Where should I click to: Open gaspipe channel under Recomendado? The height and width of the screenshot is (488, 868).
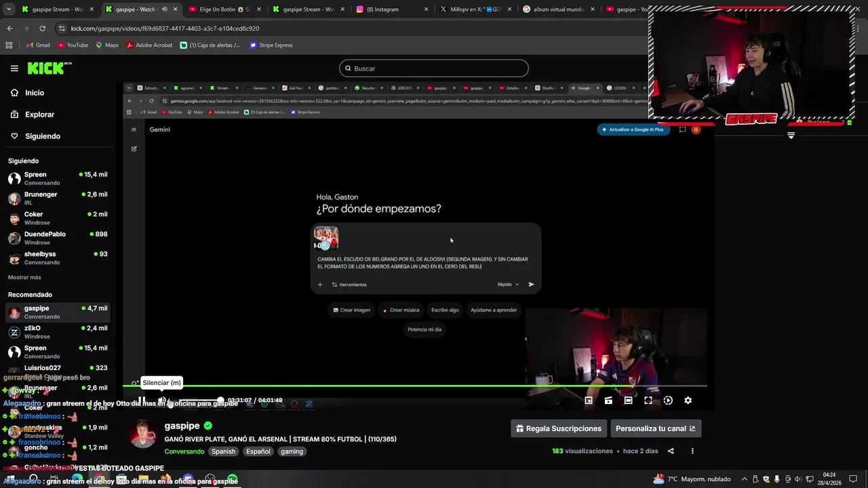point(58,312)
